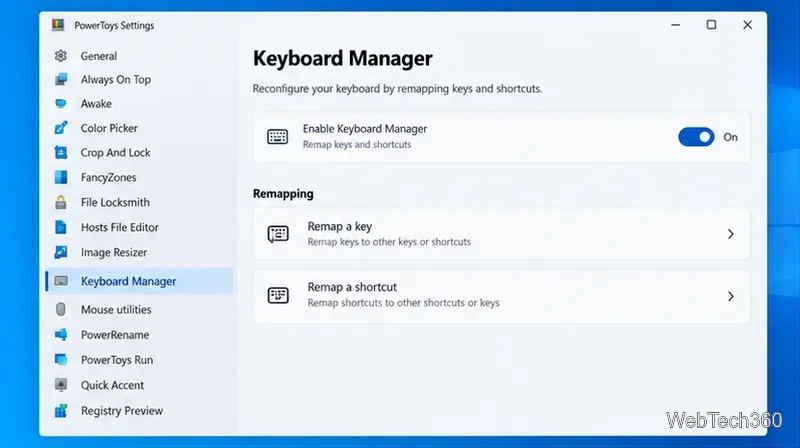This screenshot has width=800, height=448.
Task: Click the Quick Accent icon
Action: click(61, 385)
